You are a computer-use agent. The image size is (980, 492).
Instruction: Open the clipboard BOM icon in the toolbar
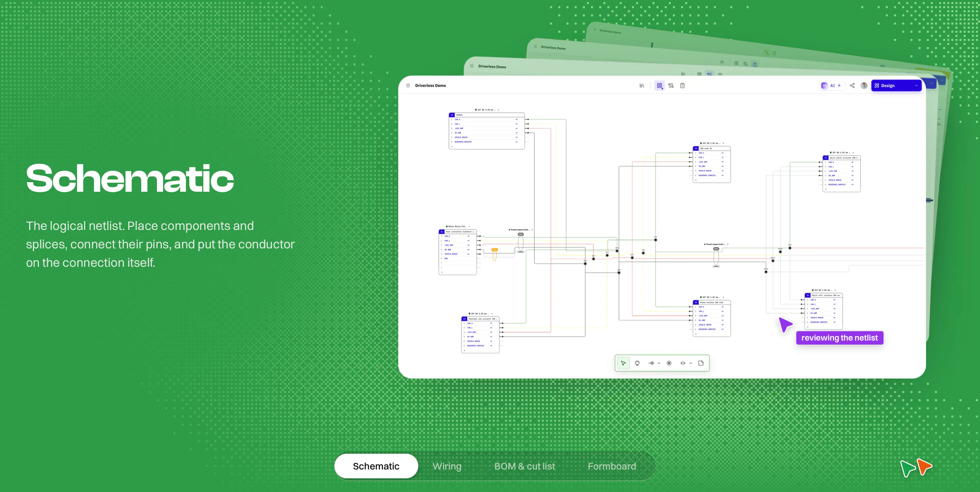click(x=682, y=86)
